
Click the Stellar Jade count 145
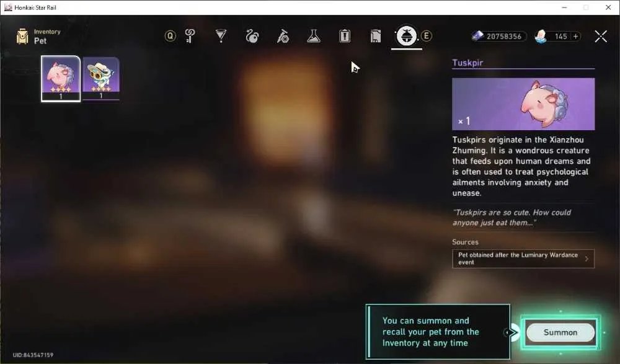pos(561,37)
